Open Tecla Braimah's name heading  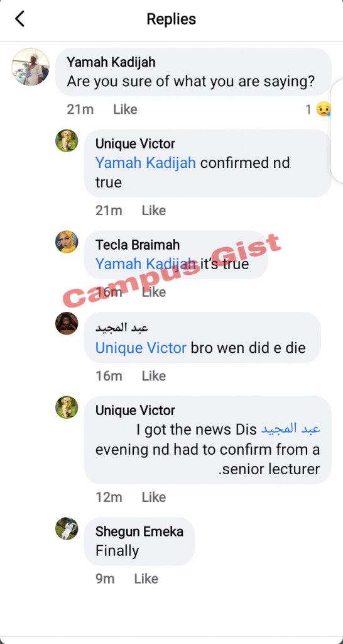pos(138,245)
